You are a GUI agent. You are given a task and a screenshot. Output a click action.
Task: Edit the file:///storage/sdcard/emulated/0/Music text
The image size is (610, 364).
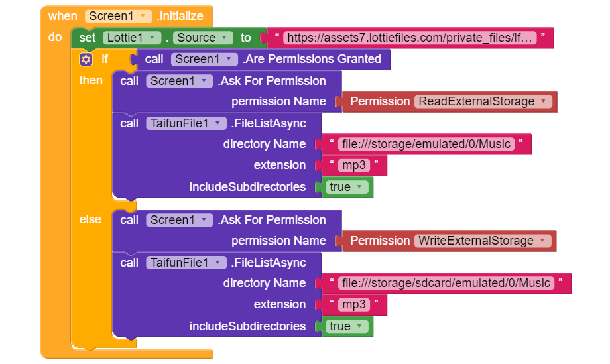[446, 283]
